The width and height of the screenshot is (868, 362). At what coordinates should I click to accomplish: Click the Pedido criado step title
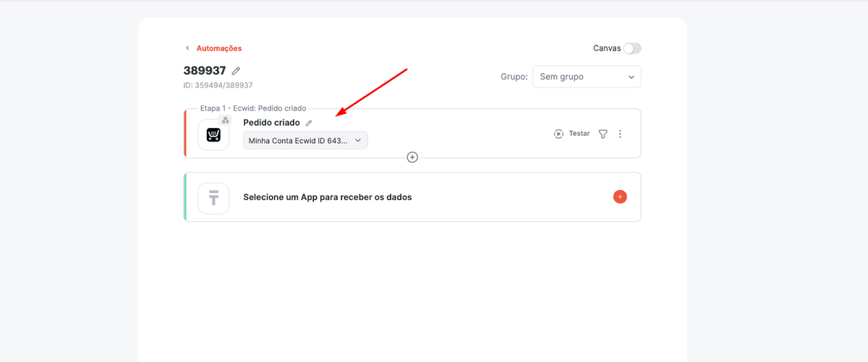(x=271, y=123)
